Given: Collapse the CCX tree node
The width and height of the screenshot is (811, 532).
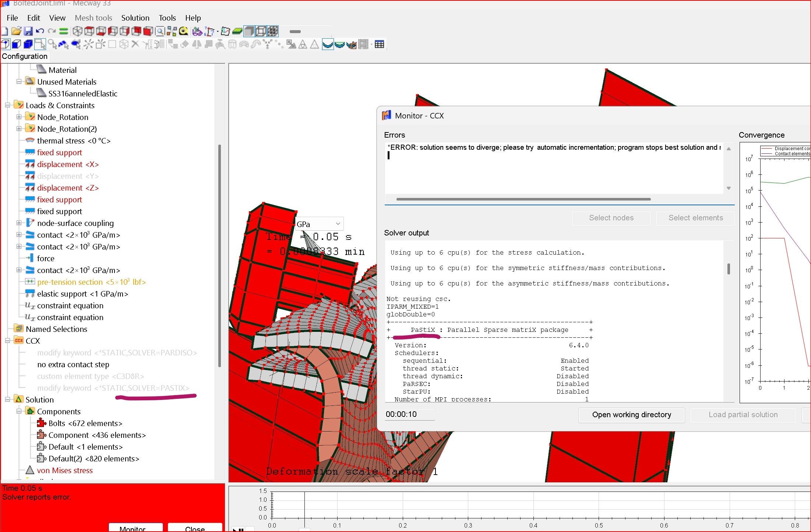Looking at the screenshot, I should click(7, 341).
